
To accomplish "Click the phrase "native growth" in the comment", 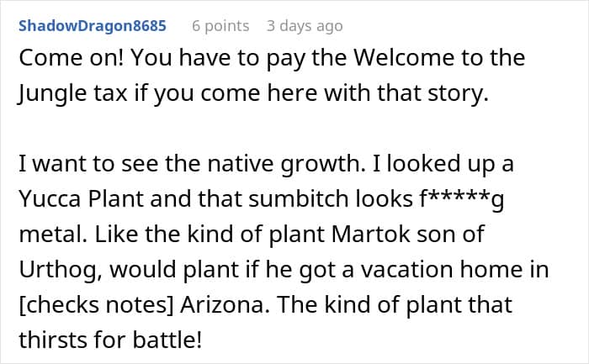I will (284, 165).
